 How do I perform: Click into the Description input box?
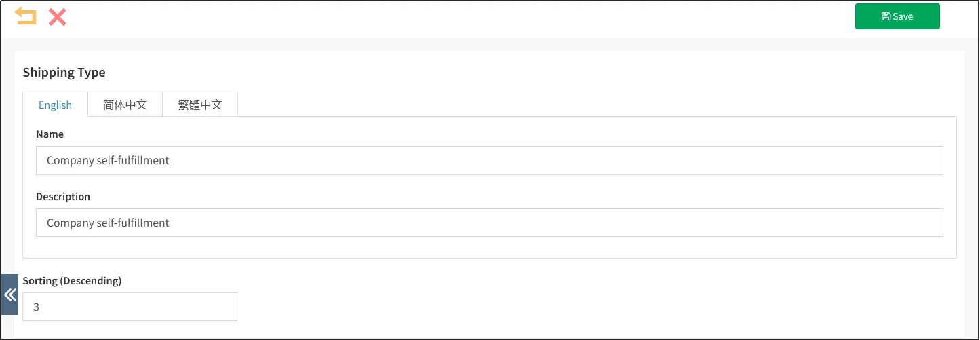point(488,223)
